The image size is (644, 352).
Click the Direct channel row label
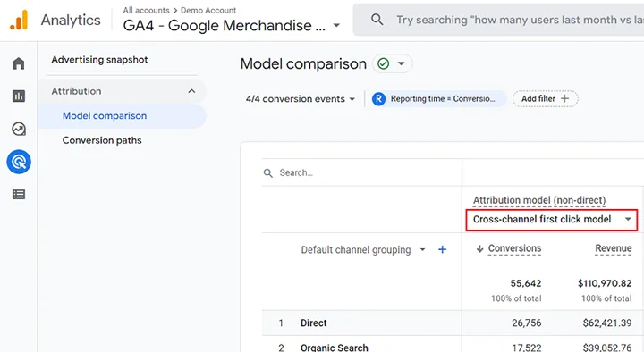click(313, 323)
